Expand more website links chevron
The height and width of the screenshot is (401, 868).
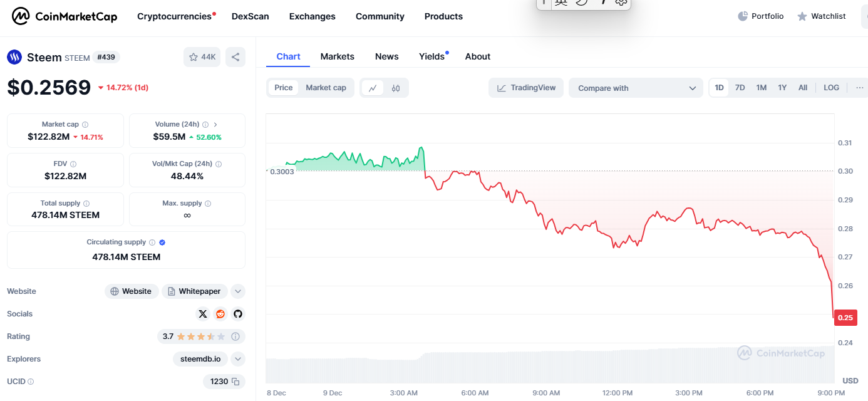click(x=237, y=291)
